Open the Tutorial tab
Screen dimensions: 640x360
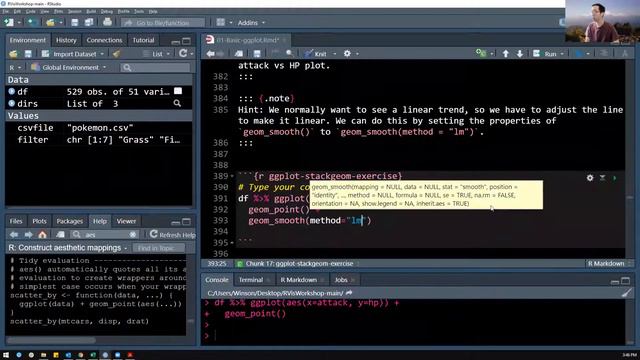click(143, 40)
